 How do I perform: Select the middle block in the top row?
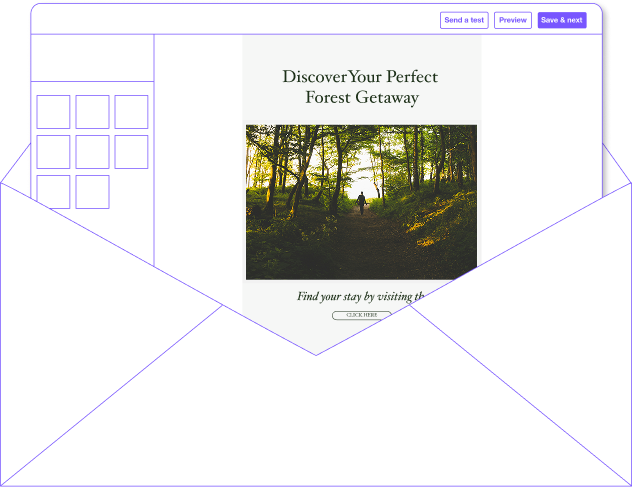pyautogui.click(x=92, y=112)
